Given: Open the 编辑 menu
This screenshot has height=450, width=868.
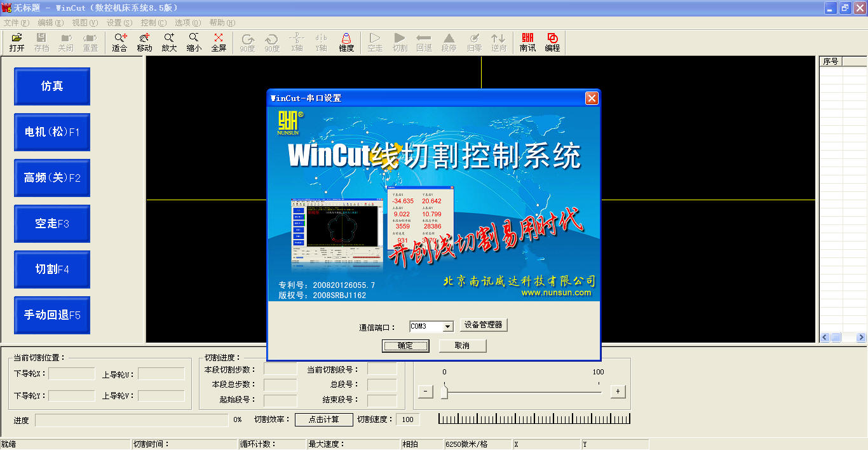Looking at the screenshot, I should (50, 22).
